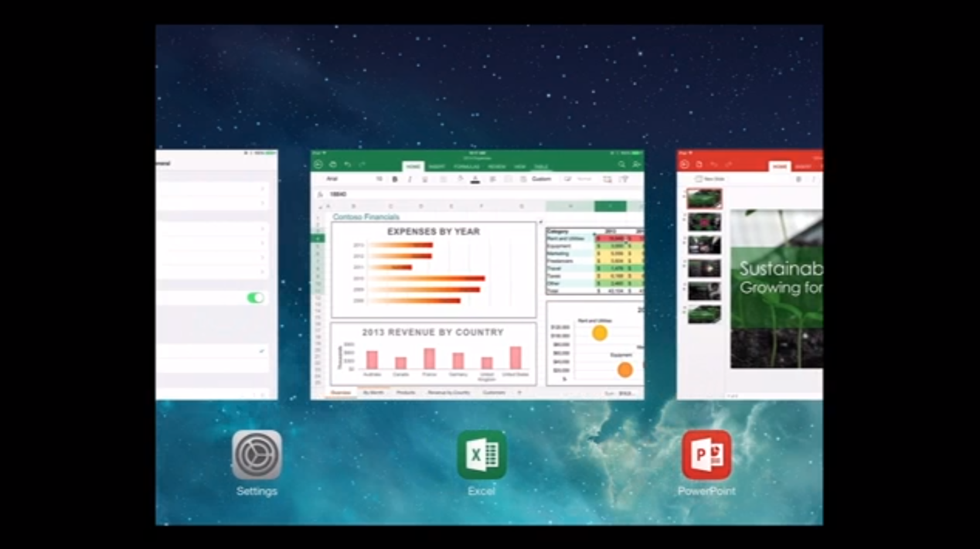Open the Custom number format box

click(x=542, y=179)
